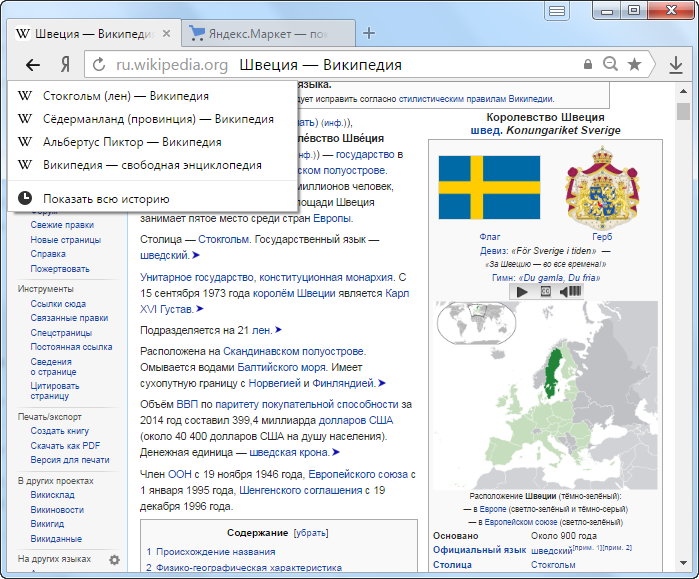Click the Swedish flag image
Viewport: 699px width, 579px height.
(x=489, y=187)
